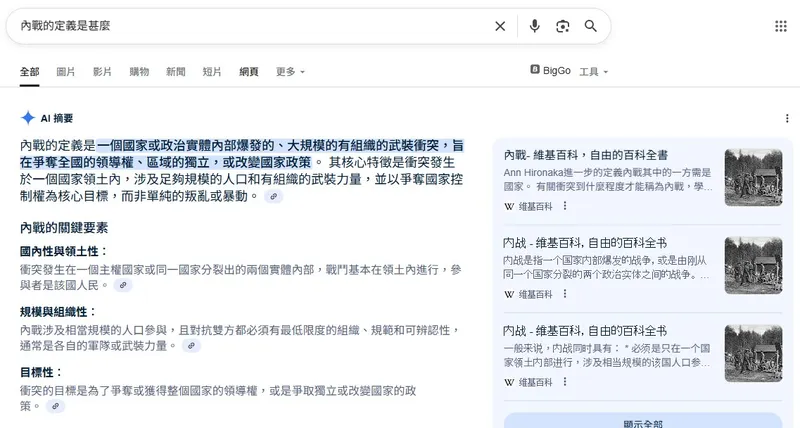Switch to the 購物 tab
Screen dimensions: 800x428
pyautogui.click(x=139, y=72)
